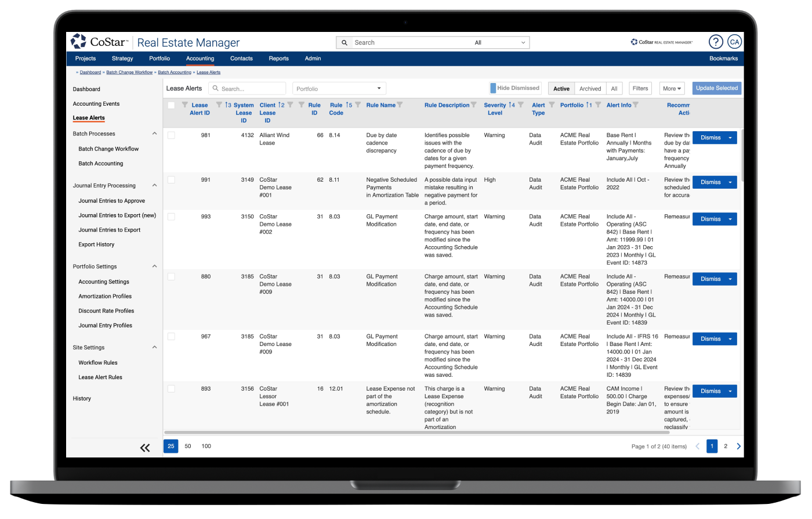Click the help question mark icon

(716, 42)
